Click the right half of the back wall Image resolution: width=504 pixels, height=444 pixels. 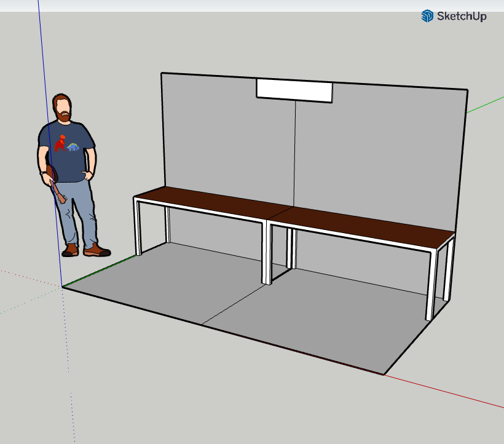381,154
